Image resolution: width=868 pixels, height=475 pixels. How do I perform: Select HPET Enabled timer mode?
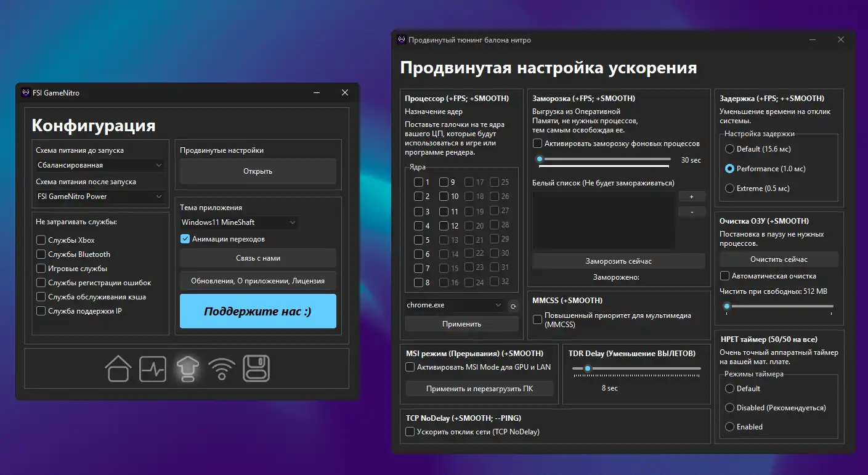[x=730, y=427]
